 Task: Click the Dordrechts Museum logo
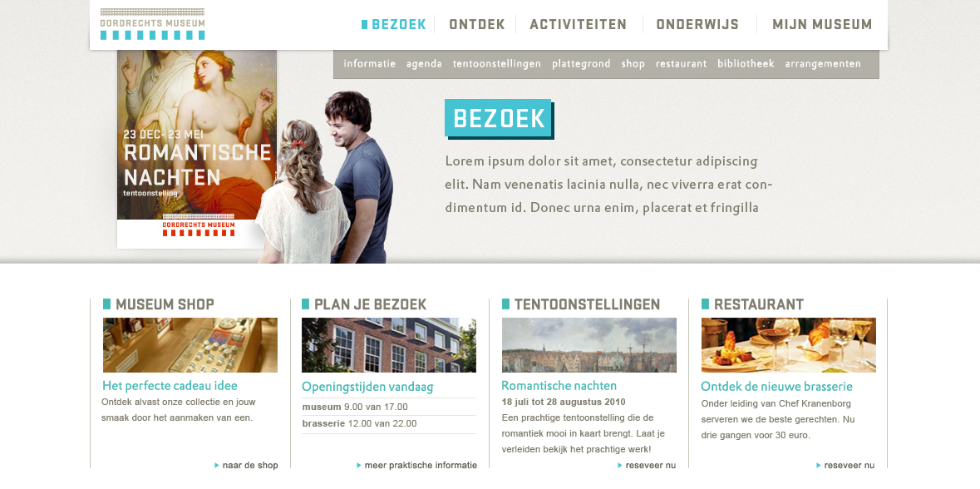152,24
